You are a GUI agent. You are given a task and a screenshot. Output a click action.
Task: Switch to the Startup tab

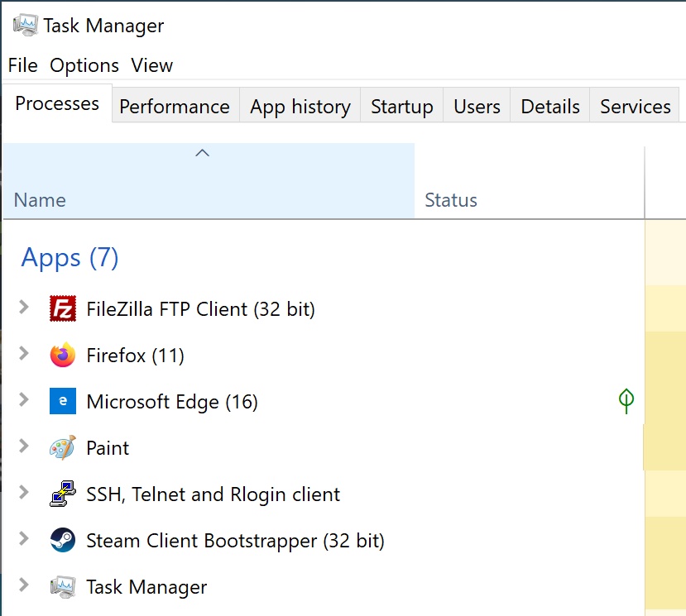401,106
